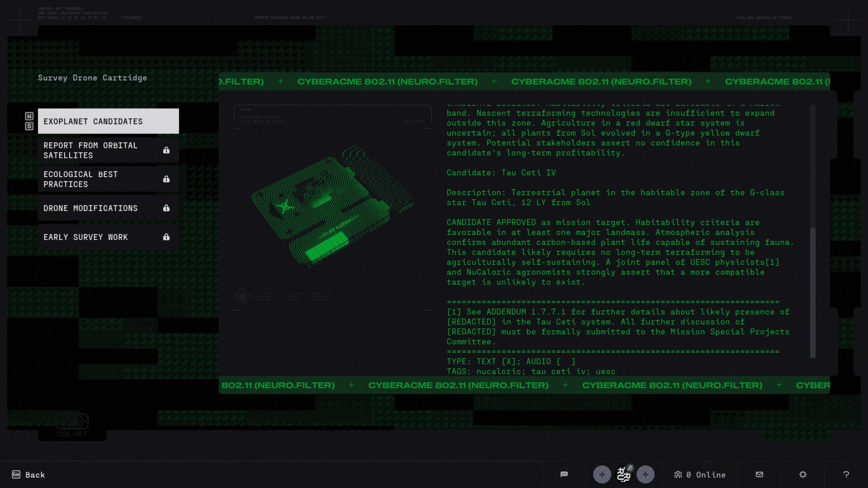Click lock icon on Early Survey Work
Image resolution: width=868 pixels, height=488 pixels.
coord(166,237)
